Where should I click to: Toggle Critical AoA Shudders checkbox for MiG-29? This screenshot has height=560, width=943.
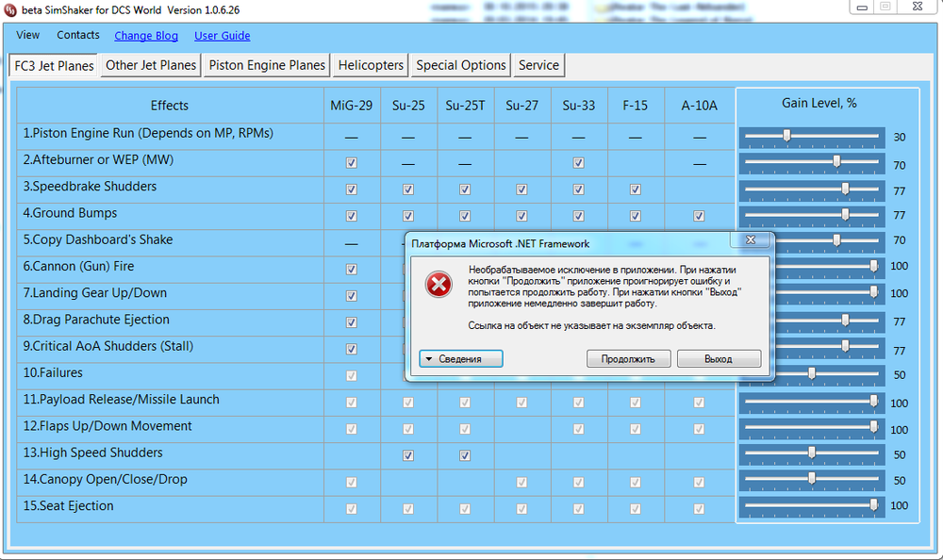(x=351, y=349)
